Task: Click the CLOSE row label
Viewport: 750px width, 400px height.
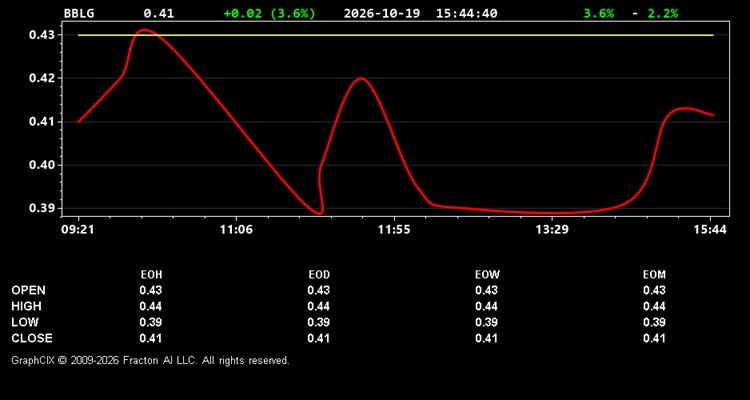Action: pyautogui.click(x=32, y=338)
